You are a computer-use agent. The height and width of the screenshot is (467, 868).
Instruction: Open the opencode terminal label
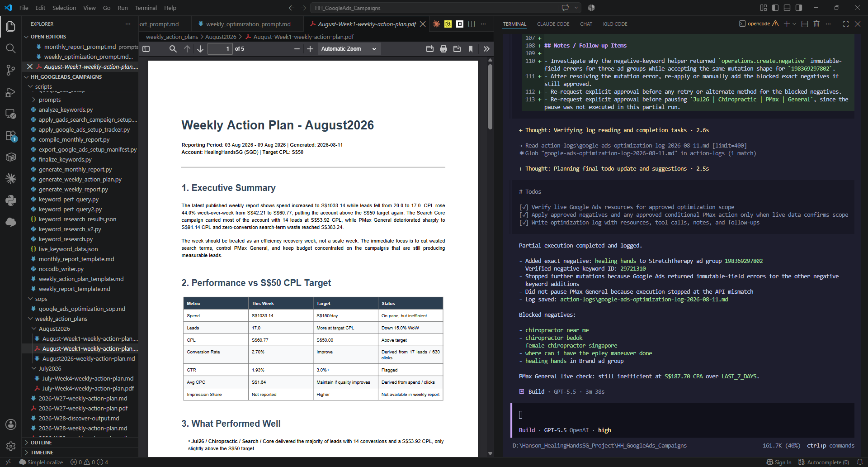coord(759,24)
